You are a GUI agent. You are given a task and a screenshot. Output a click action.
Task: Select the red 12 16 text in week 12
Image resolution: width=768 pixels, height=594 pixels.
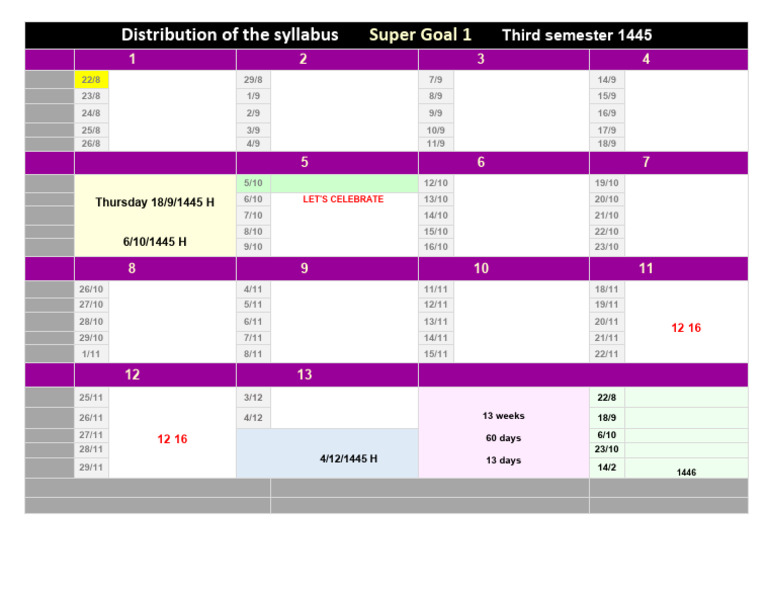[172, 439]
